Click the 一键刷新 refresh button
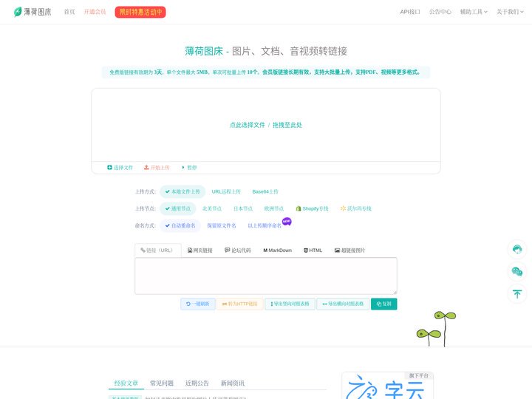Image resolution: width=532 pixels, height=399 pixels. click(198, 304)
